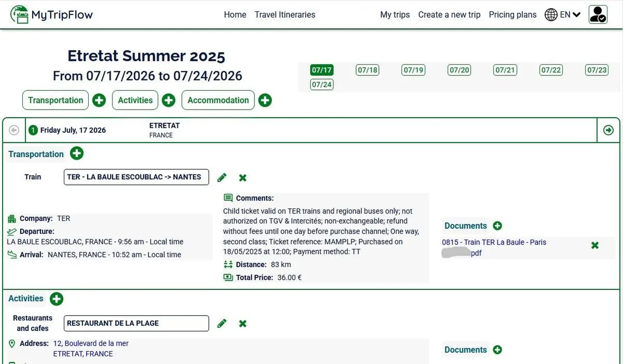Open the user profile avatar menu
The height and width of the screenshot is (364, 623).
click(x=597, y=14)
